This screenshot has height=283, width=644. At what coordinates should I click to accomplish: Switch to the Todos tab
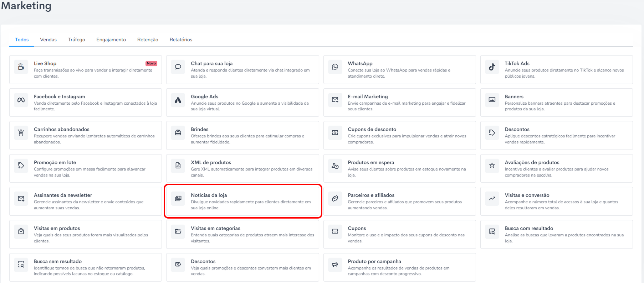pyautogui.click(x=22, y=40)
